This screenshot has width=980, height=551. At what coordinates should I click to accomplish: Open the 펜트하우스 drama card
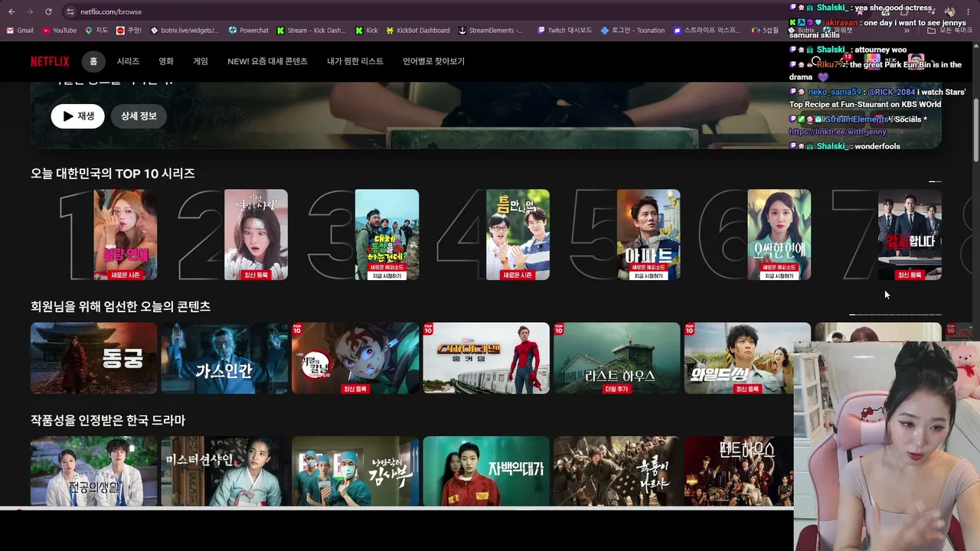(x=739, y=471)
